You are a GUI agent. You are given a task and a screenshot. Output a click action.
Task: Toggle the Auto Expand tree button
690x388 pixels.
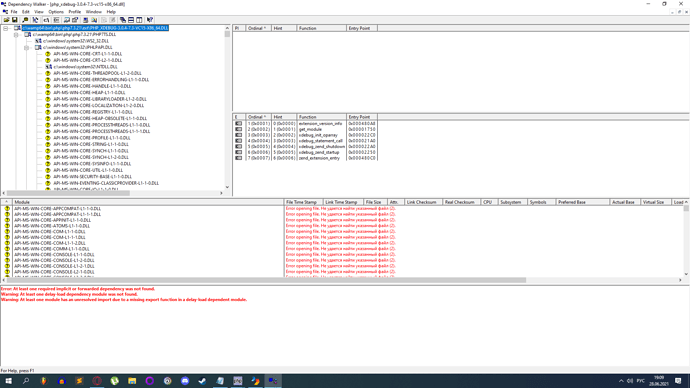tap(35, 20)
